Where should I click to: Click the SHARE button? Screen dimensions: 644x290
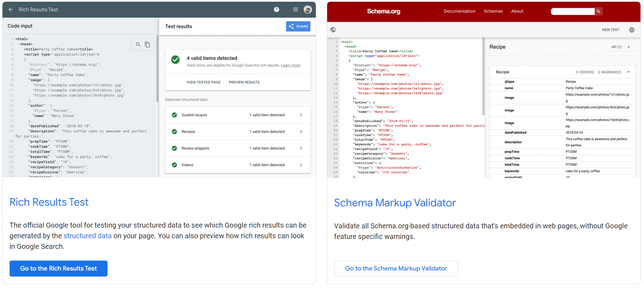298,26
